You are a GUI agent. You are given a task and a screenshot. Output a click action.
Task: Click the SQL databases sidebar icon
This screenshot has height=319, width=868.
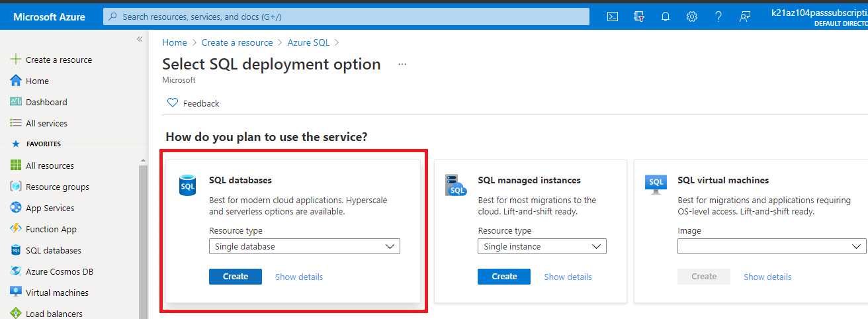[16, 250]
